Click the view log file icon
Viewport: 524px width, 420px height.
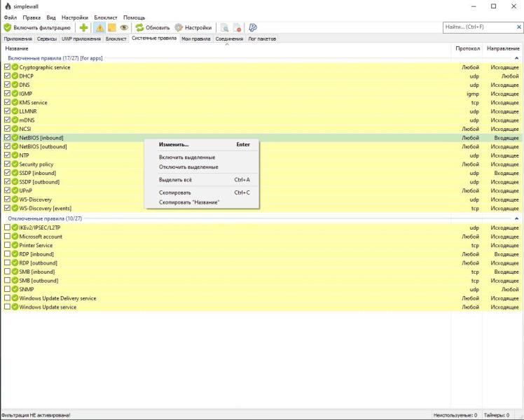225,28
